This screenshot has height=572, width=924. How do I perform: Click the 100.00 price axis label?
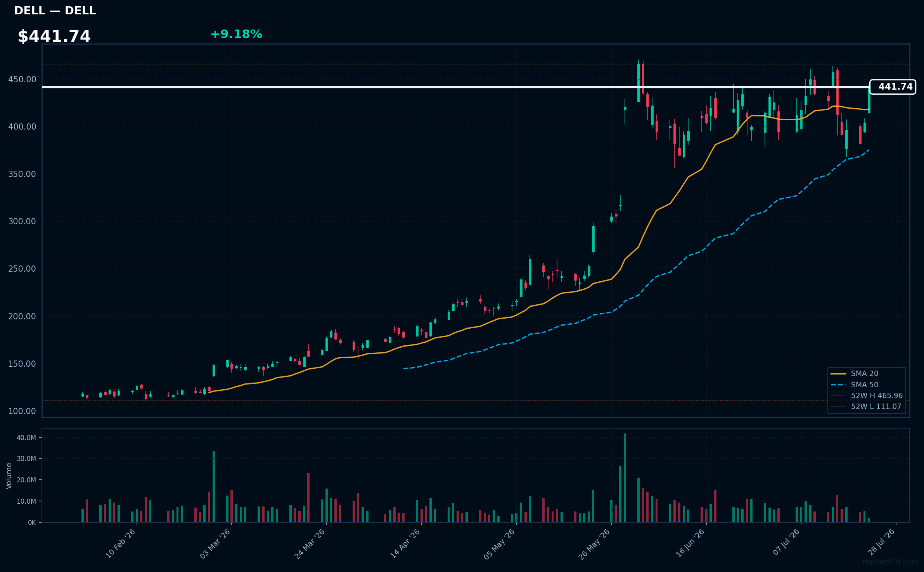22,411
